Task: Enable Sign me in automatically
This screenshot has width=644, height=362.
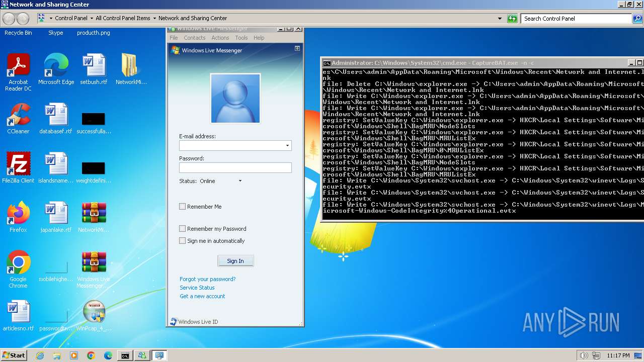Action: [183, 241]
